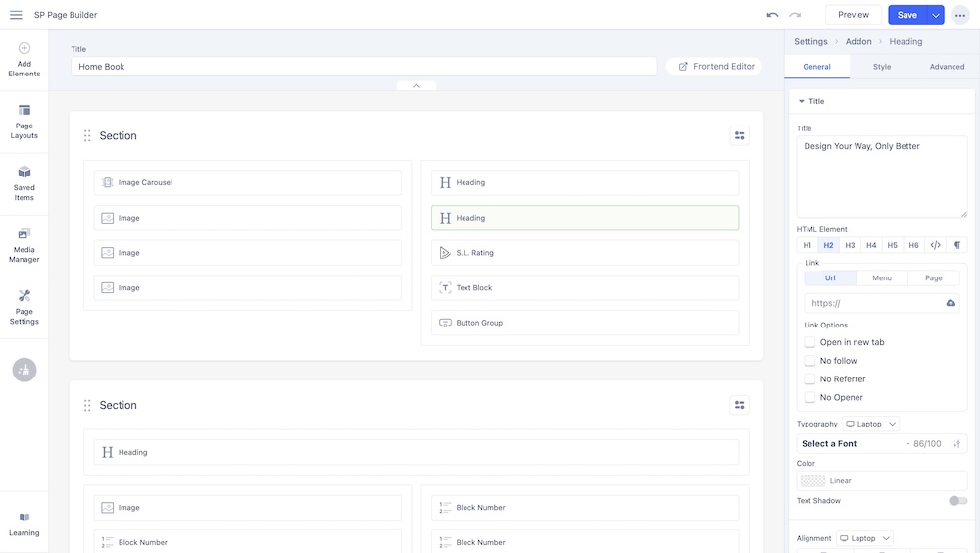Click first Section's settings icon
The image size is (980, 553).
pos(739,135)
